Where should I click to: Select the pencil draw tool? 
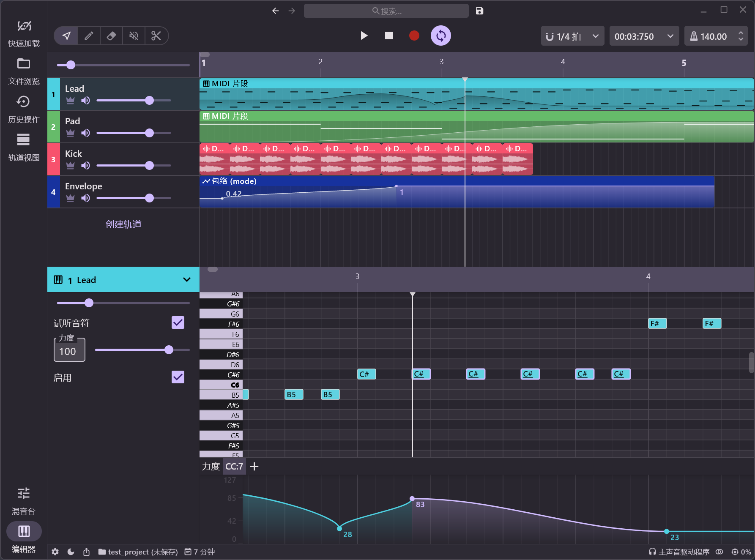[x=89, y=36]
